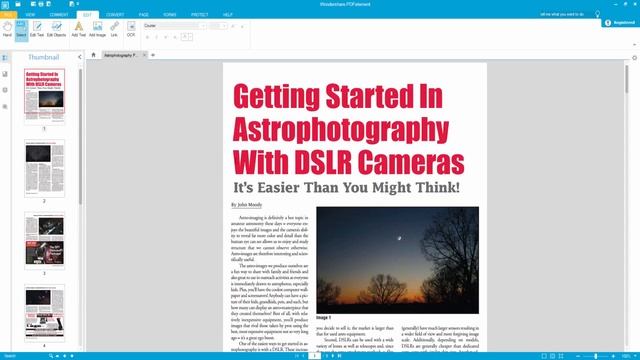Choose the Edit Objects tool
Image resolution: width=640 pixels, height=360 pixels.
pos(56,29)
